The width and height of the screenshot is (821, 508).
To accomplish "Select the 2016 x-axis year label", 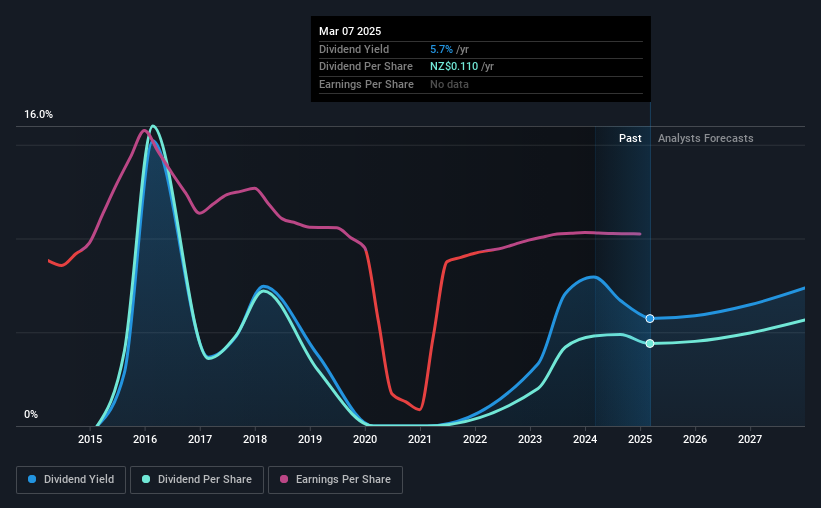I will (x=145, y=439).
